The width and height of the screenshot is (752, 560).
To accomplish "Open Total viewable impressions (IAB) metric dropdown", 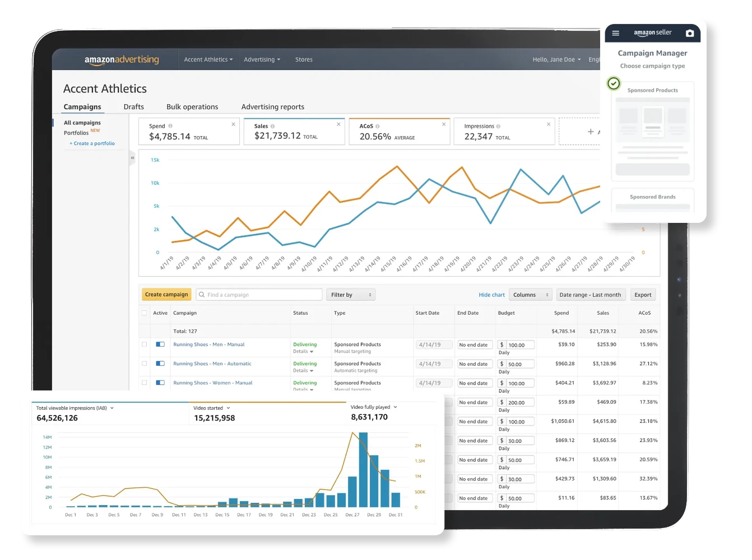I will click(75, 408).
